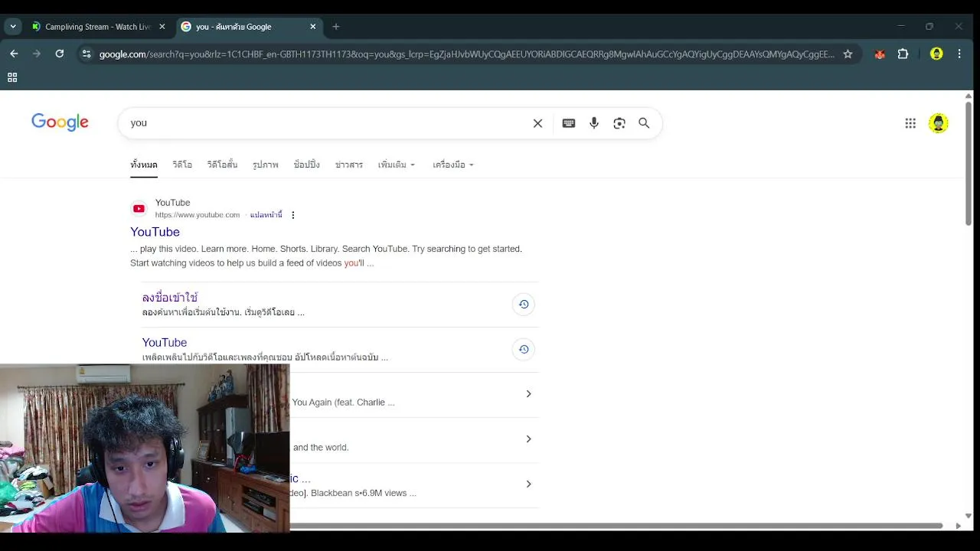Viewport: 980px width, 551px height.
Task: Open the main YouTube result title
Action: (x=155, y=232)
